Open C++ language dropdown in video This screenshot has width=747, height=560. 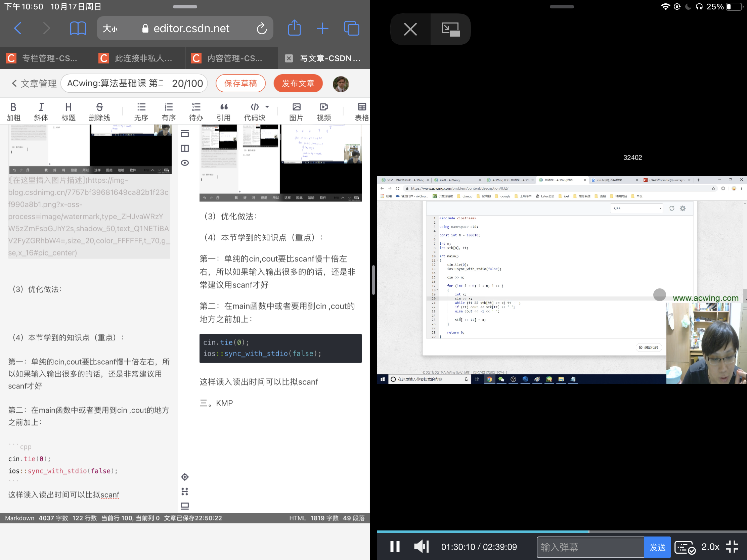(x=636, y=208)
